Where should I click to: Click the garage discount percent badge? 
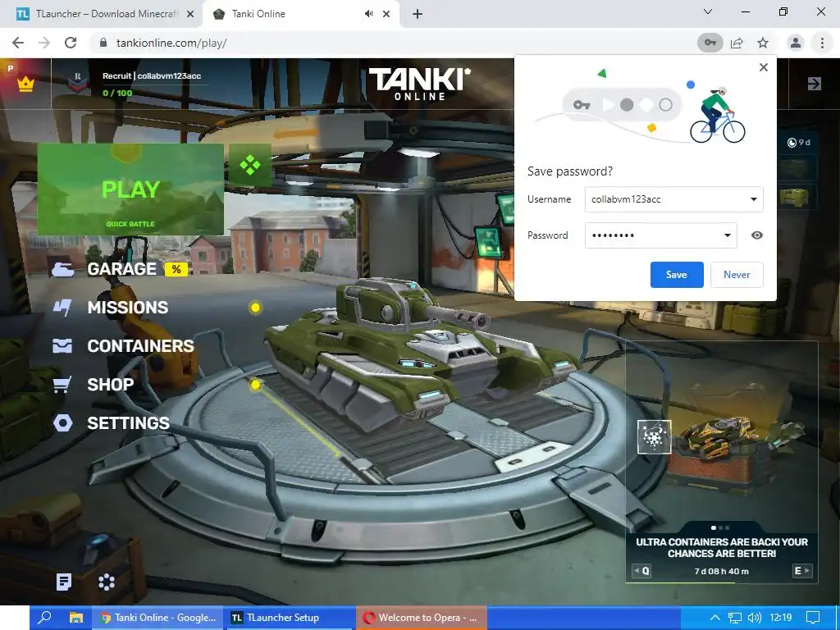click(176, 269)
